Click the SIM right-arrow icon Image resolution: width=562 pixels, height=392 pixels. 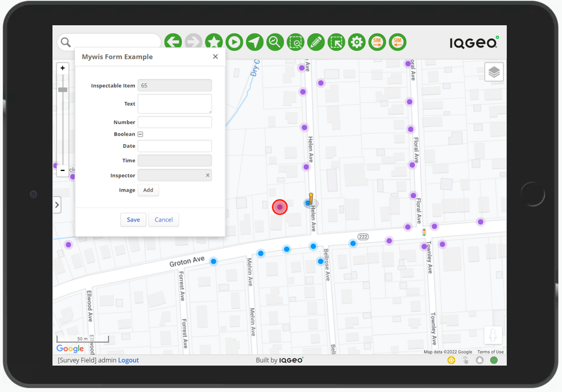coord(377,42)
